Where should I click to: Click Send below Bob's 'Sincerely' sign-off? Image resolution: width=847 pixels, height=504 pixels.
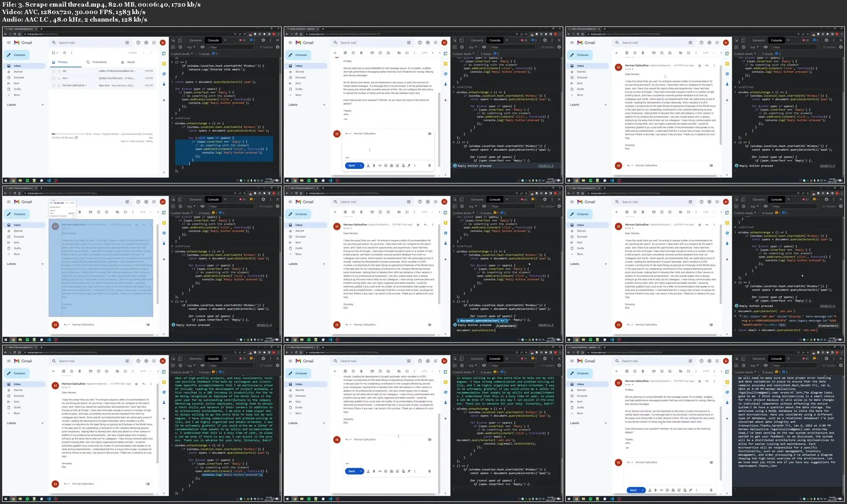pyautogui.click(x=351, y=471)
